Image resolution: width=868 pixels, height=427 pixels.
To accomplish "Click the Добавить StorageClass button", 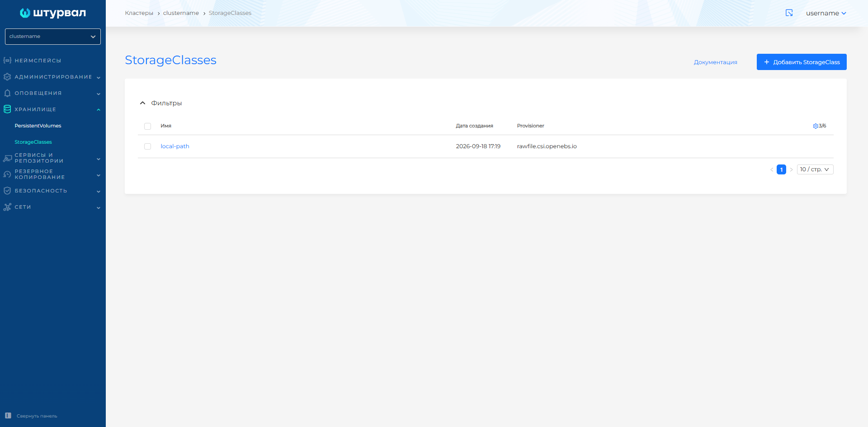I will pyautogui.click(x=802, y=62).
